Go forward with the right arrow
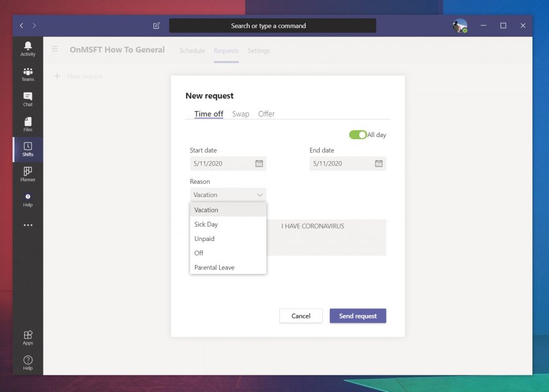The image size is (549, 392). 34,26
